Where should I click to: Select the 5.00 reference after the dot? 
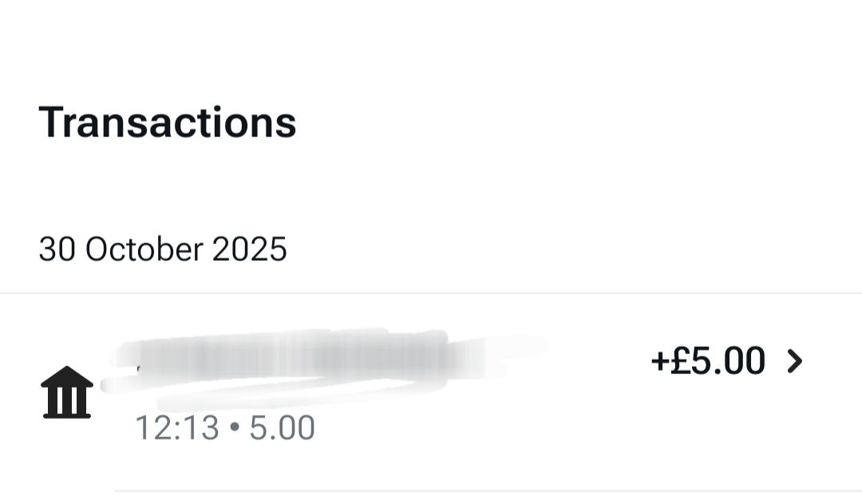[x=282, y=427]
